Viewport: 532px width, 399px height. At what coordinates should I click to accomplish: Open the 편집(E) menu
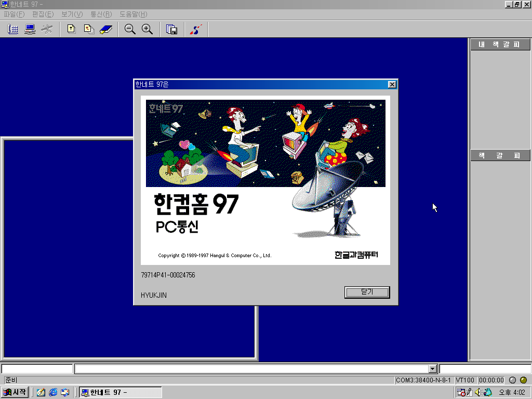point(43,14)
